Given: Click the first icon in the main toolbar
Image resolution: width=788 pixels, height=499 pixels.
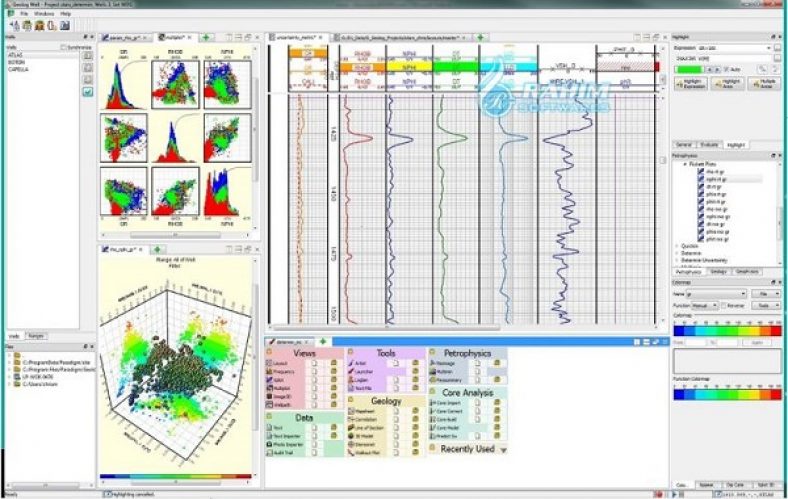Looking at the screenshot, I should (x=15, y=25).
